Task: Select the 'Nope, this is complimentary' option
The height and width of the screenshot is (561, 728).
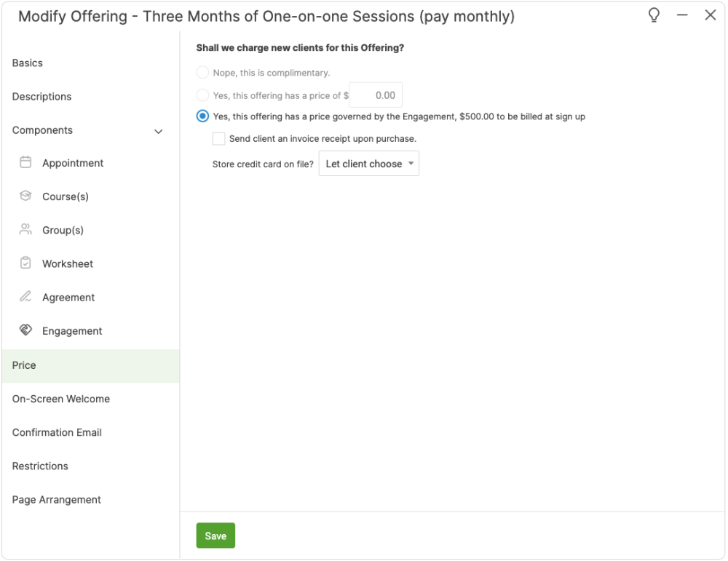Action: click(202, 73)
